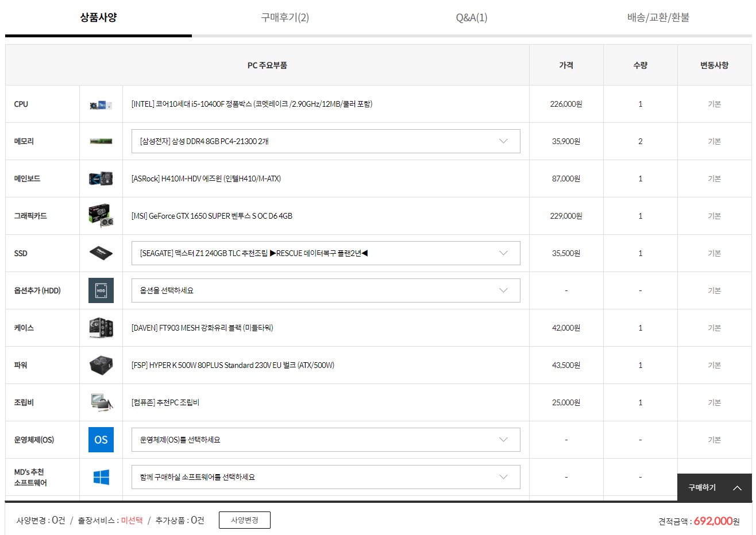The image size is (756, 535).
Task: Click the 43,500원 power supply price
Action: [566, 365]
